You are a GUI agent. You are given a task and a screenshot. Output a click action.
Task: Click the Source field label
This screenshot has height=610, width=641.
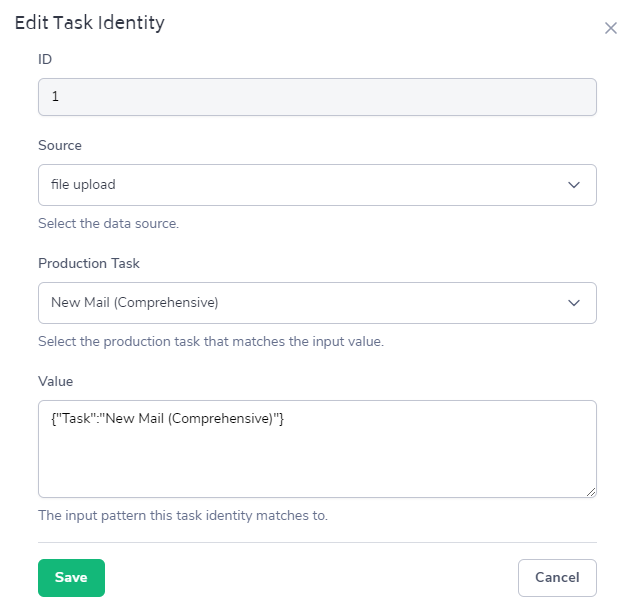[60, 145]
